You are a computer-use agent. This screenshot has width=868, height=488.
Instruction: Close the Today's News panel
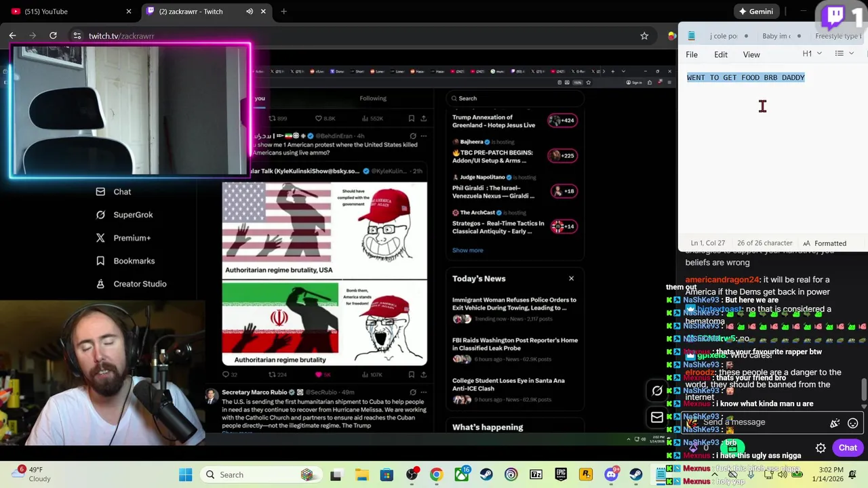coord(571,279)
